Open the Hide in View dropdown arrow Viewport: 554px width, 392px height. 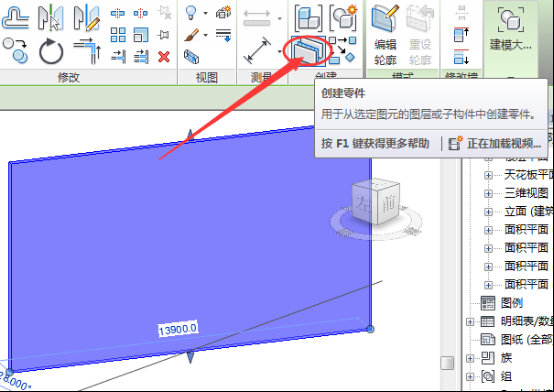[x=205, y=13]
